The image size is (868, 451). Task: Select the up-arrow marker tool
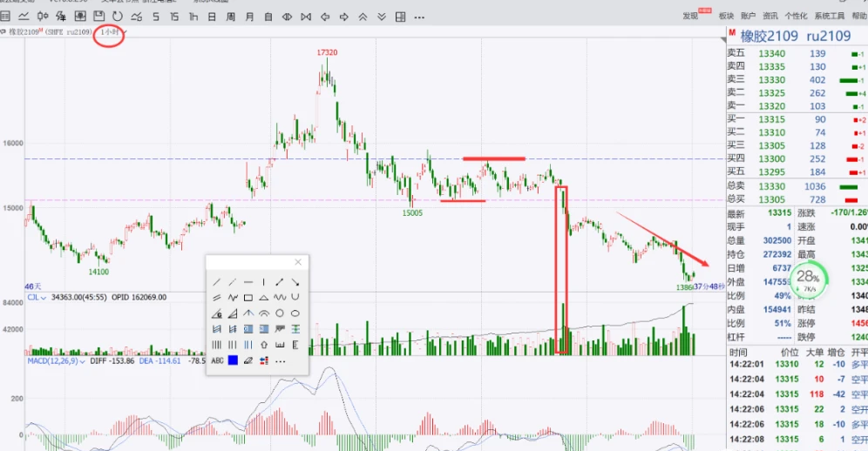263,345
